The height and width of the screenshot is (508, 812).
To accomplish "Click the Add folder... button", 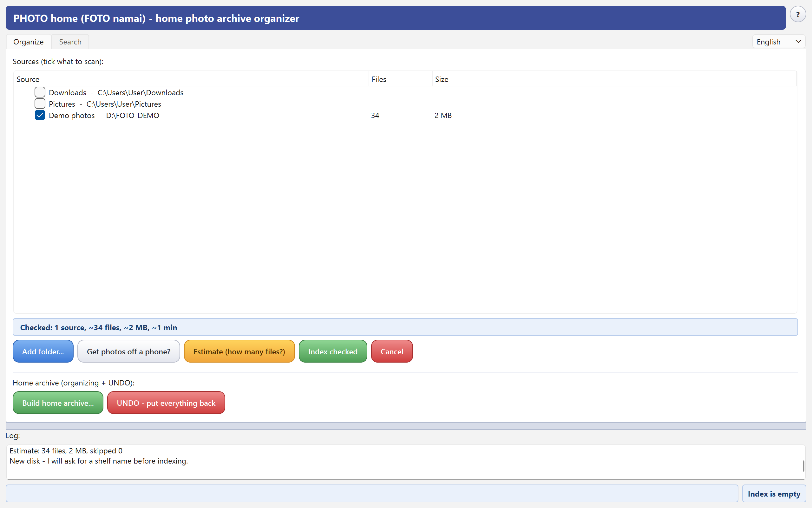I will pos(43,351).
